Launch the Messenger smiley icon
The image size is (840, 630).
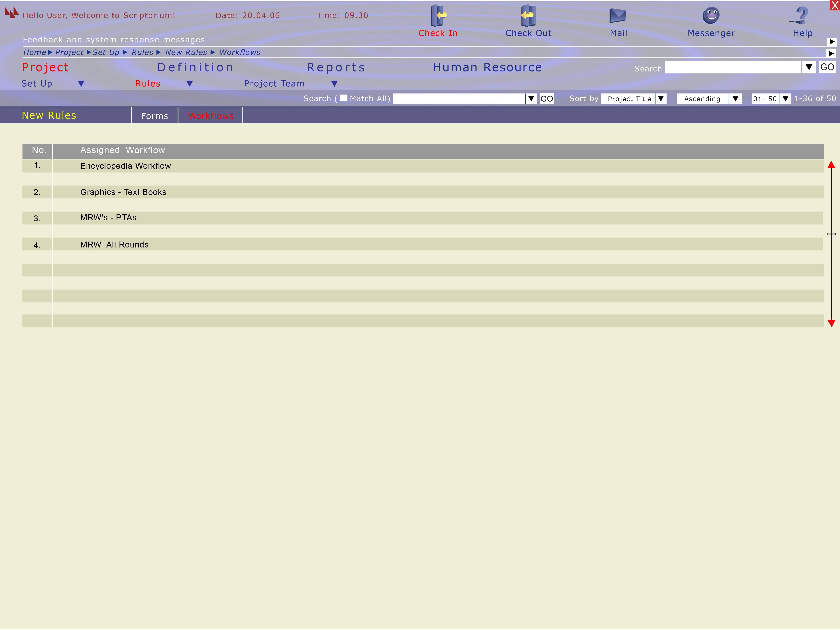coord(711,16)
